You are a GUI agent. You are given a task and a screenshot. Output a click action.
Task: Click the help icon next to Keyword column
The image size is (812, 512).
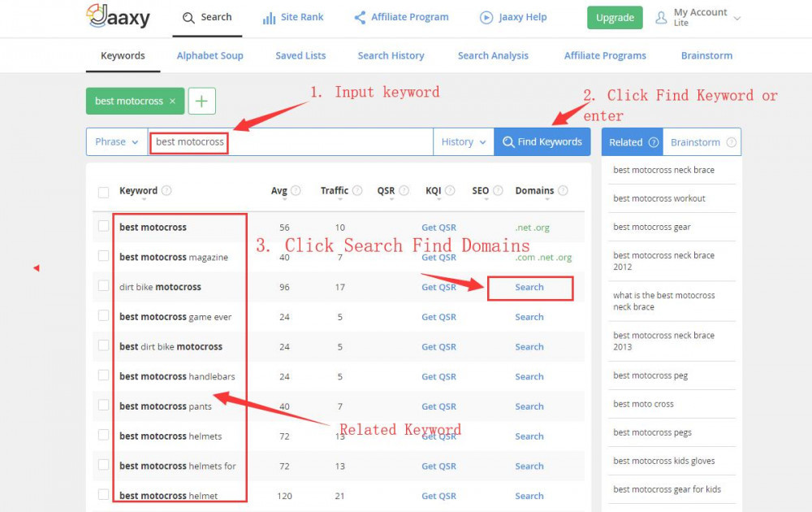(166, 191)
